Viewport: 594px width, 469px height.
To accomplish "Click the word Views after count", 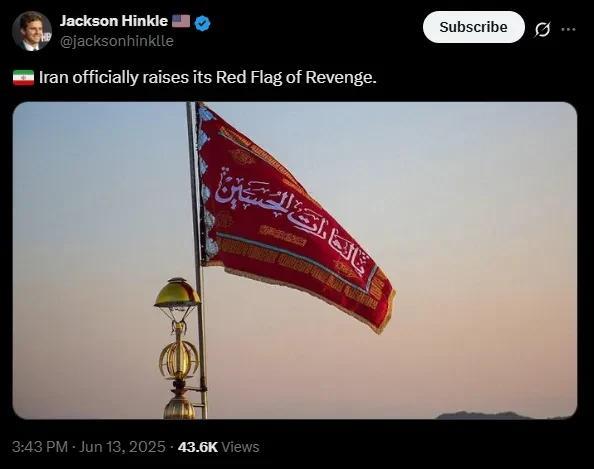I will point(240,447).
